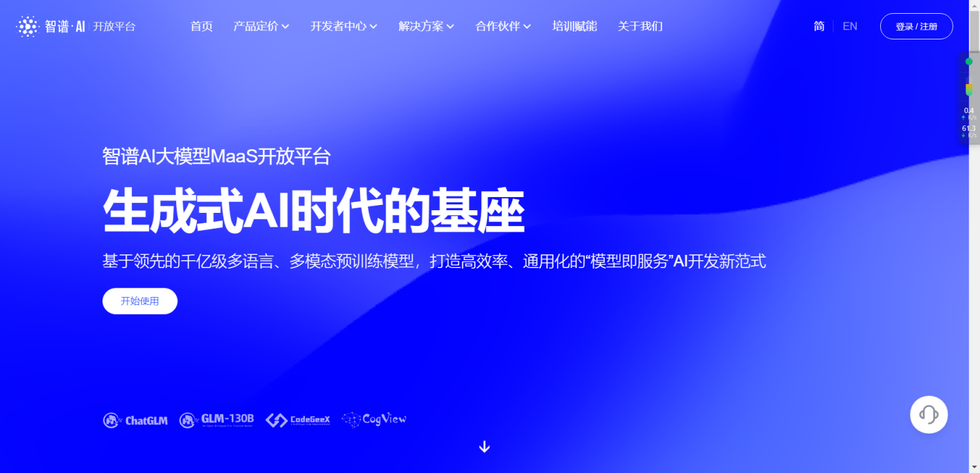Expand the 解决方案 dropdown menu
Viewport: 980px width, 473px height.
tap(426, 26)
